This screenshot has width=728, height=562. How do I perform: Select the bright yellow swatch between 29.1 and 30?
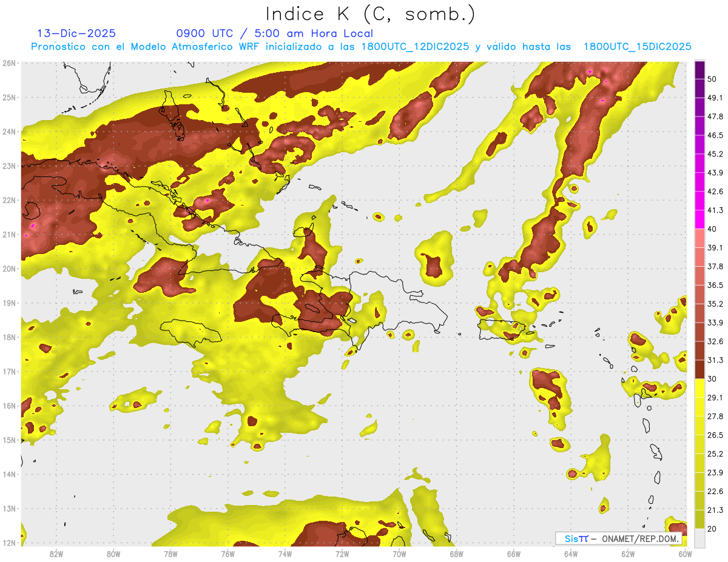point(699,388)
